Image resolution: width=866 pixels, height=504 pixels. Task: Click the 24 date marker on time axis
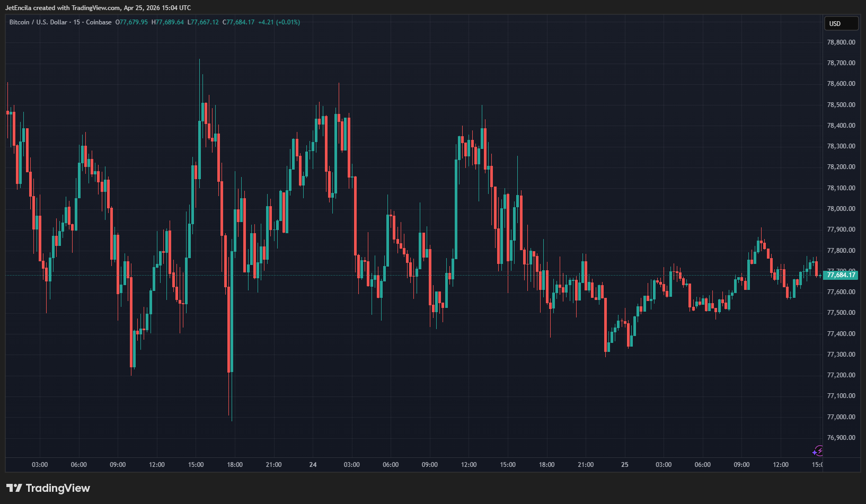(x=313, y=465)
